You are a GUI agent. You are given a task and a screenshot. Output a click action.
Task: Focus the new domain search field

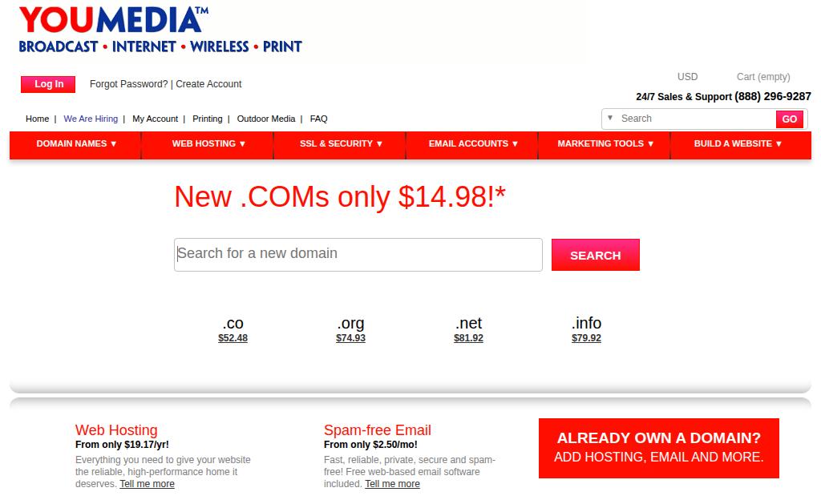point(358,254)
